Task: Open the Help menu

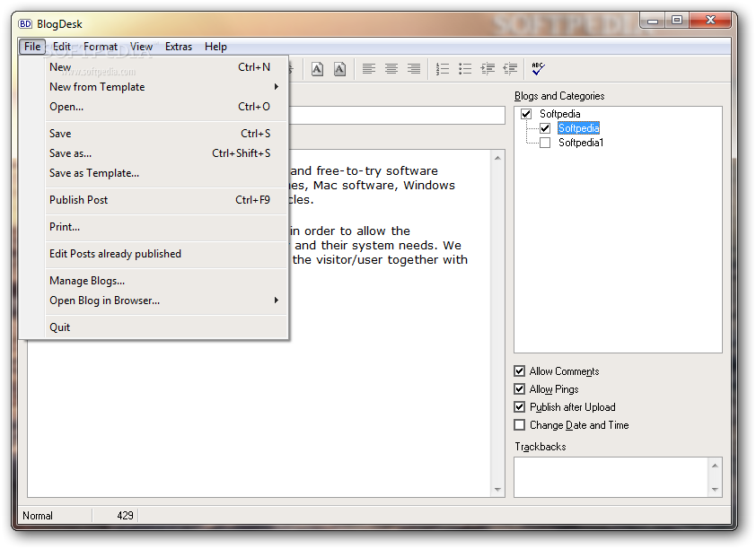Action: coord(215,47)
